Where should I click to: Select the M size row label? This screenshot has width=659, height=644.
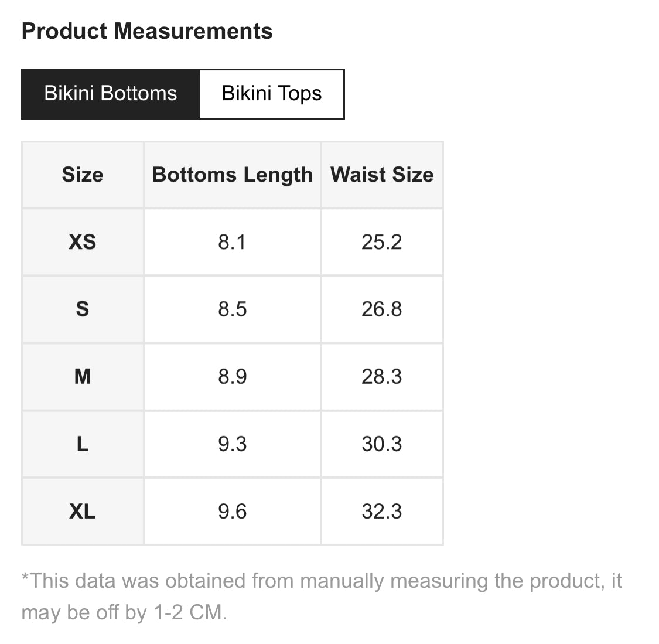tap(83, 377)
